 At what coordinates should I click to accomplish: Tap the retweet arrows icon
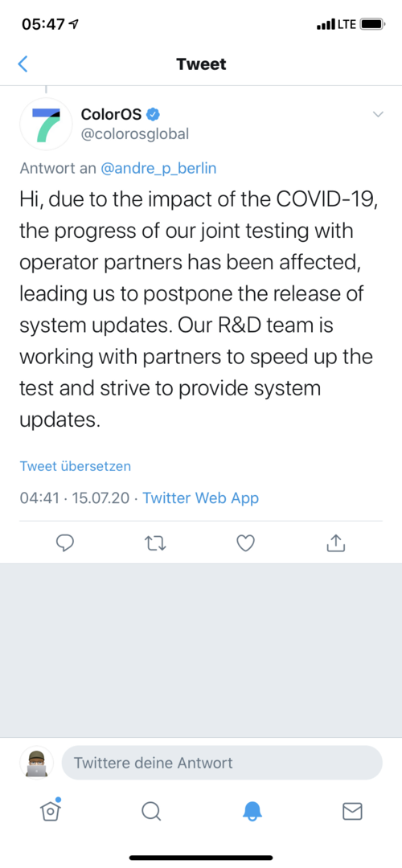coord(155,544)
